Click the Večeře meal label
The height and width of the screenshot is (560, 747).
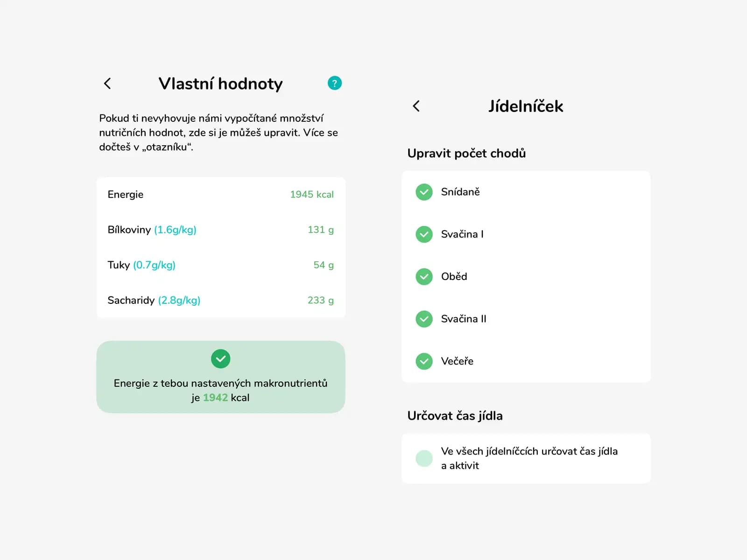[457, 361]
